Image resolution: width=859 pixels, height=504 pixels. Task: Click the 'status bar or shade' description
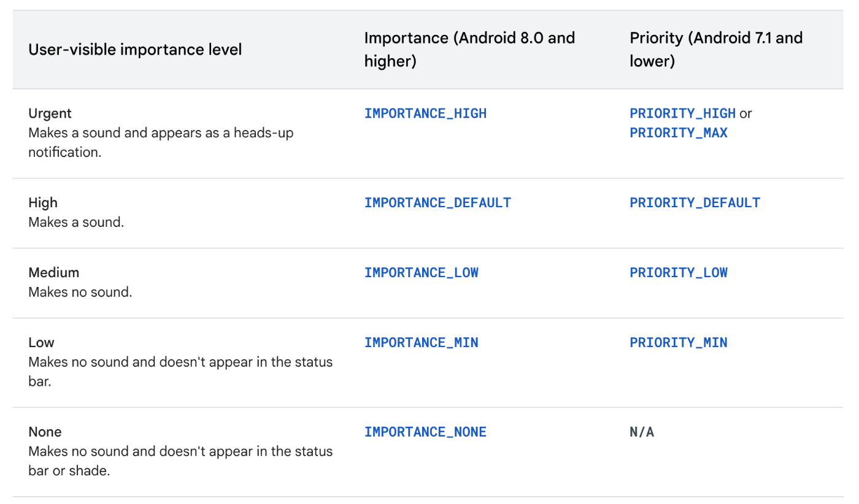click(x=180, y=462)
